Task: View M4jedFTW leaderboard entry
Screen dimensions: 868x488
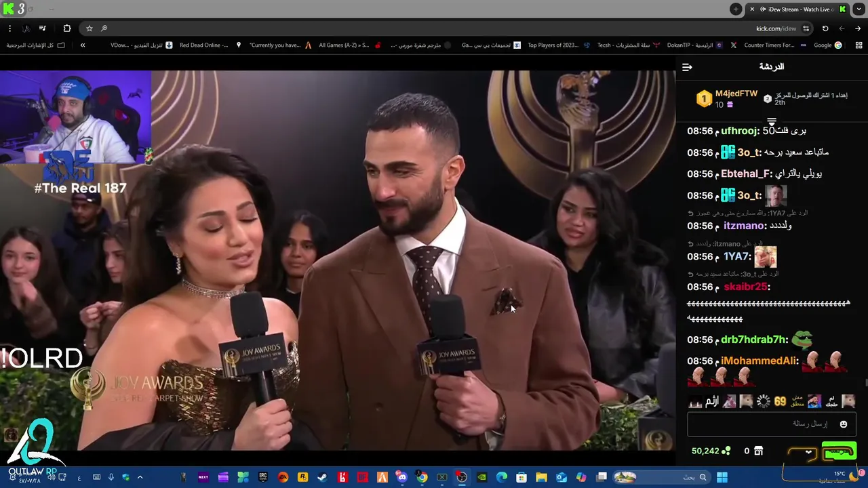Action: click(x=726, y=99)
